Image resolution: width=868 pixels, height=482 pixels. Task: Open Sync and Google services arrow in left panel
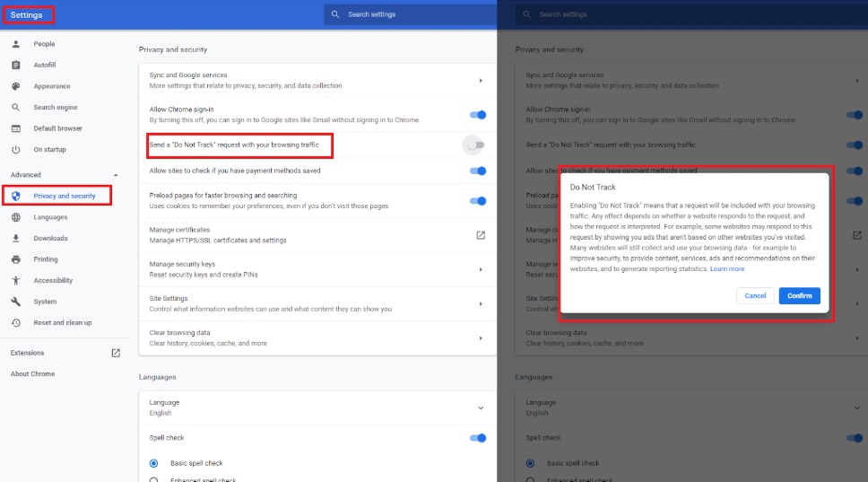[x=481, y=81]
